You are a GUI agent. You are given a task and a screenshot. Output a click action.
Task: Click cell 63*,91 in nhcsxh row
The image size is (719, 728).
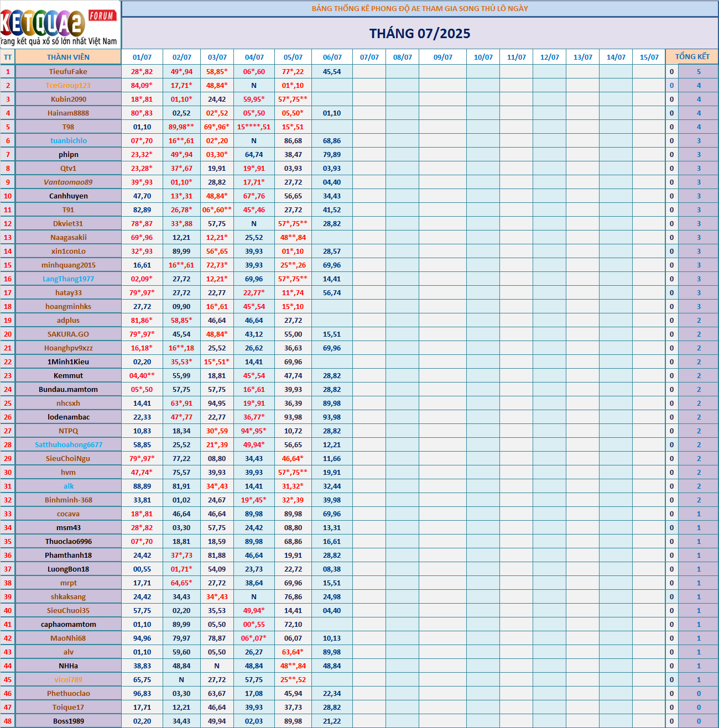(x=181, y=403)
